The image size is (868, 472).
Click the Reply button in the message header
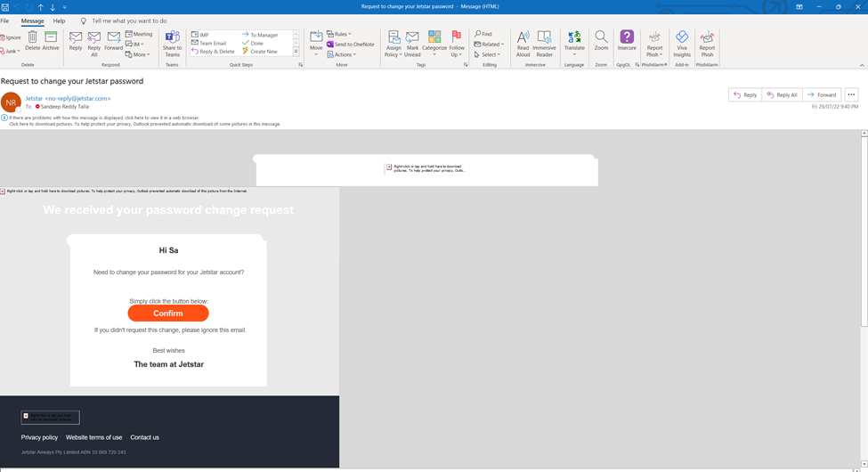[745, 94]
